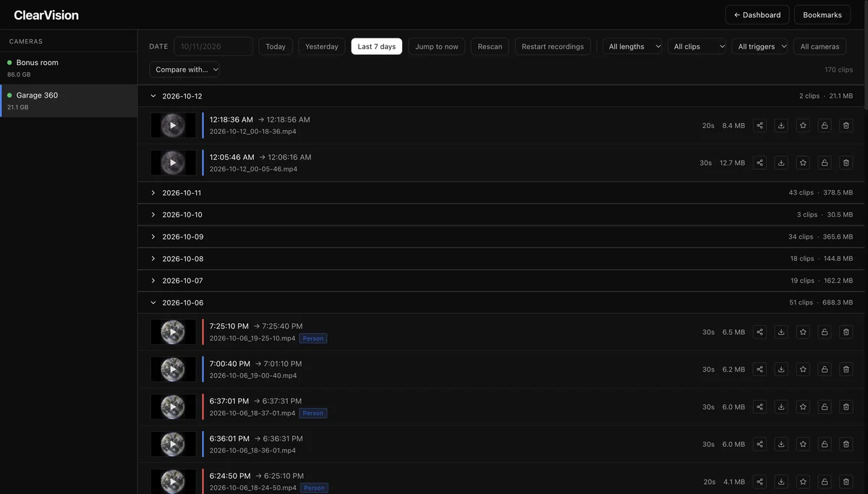The image size is (868, 494).
Task: Download the 12:18:36 AM clip
Action: pos(781,126)
